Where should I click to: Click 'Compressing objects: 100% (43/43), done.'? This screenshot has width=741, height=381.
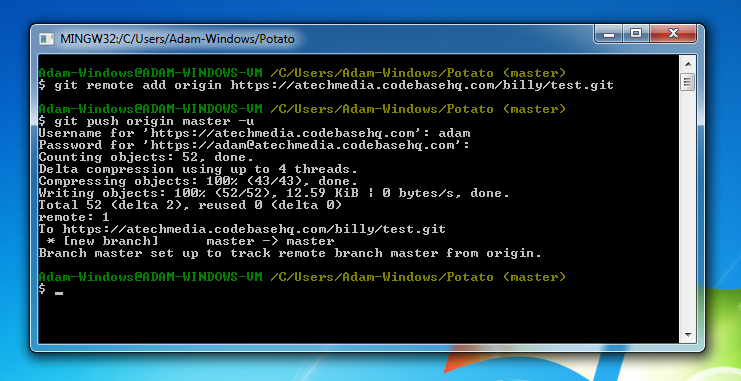(x=198, y=182)
